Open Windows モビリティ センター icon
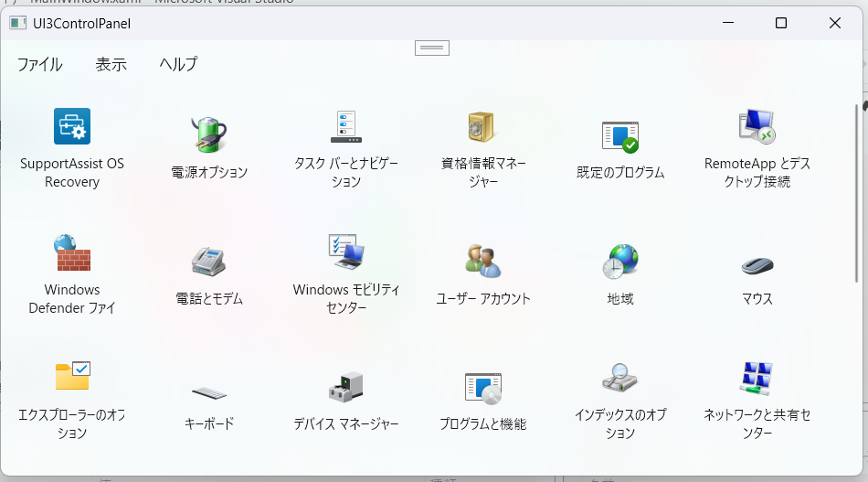 (x=346, y=252)
